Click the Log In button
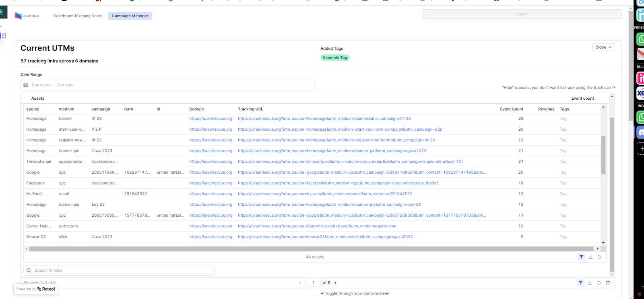 (x=522, y=14)
